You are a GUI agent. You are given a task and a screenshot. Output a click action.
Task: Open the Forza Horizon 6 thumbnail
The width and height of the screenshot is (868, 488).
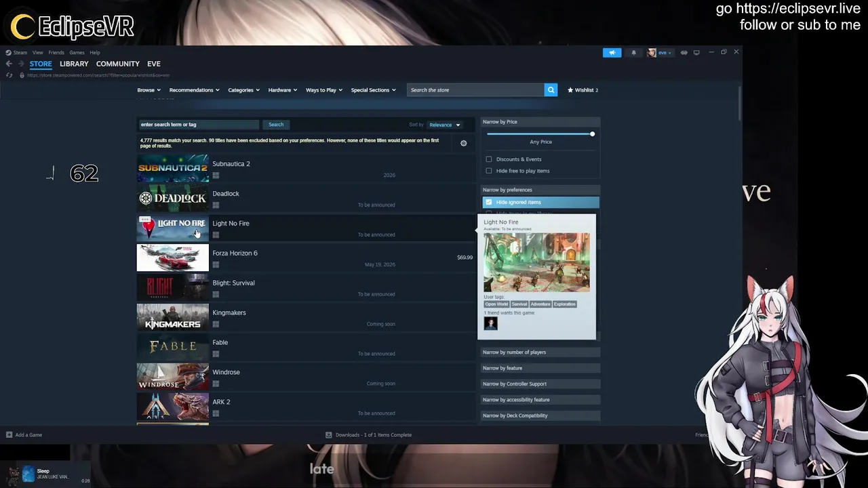(173, 258)
